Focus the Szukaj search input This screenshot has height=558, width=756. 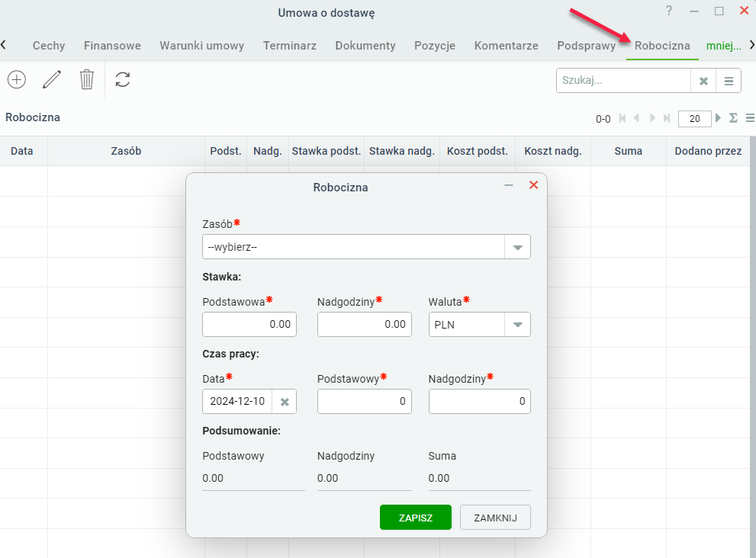click(x=623, y=81)
